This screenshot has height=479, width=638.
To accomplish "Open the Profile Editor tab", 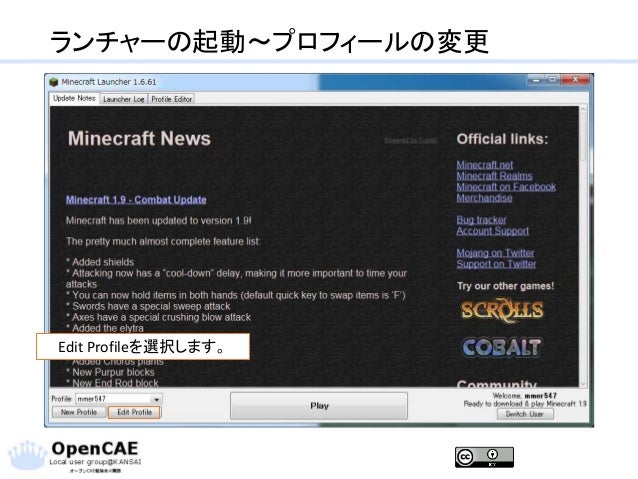I will pyautogui.click(x=171, y=99).
